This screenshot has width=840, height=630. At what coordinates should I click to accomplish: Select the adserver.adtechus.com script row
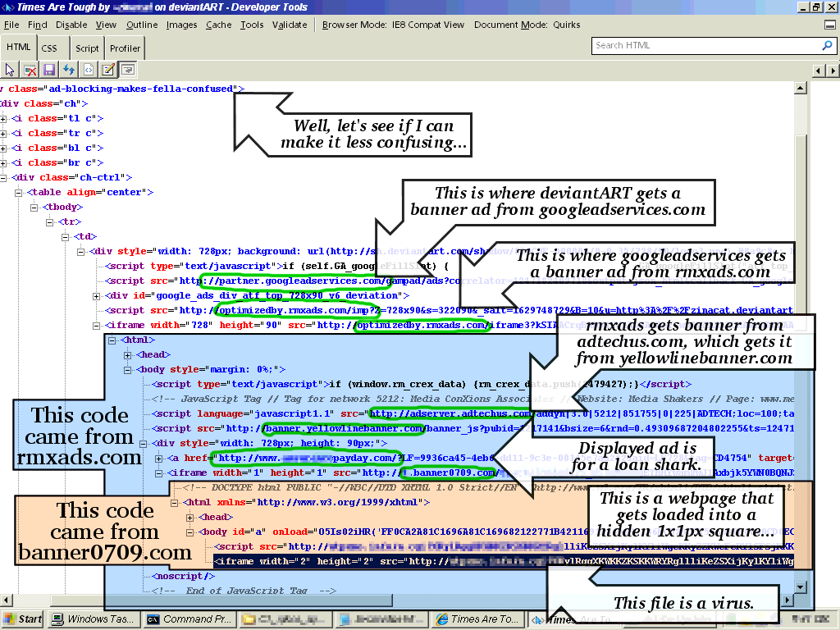[472, 414]
